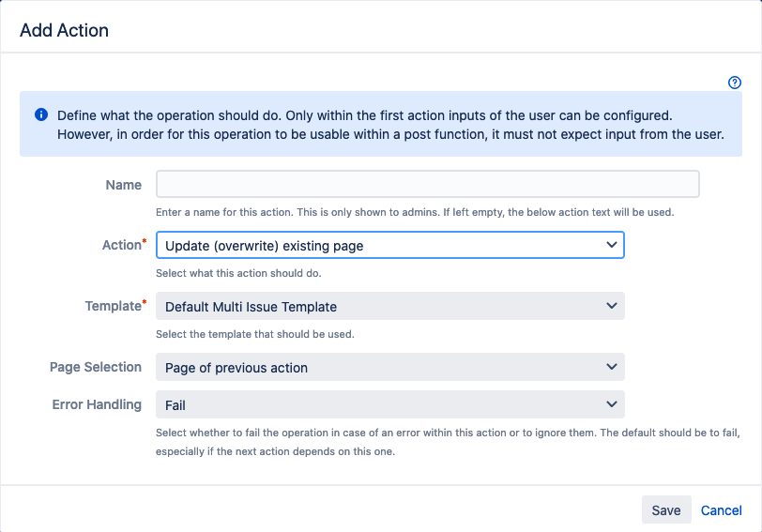762x532 pixels.
Task: Click the chevron arrow of Action dropdown
Action: coord(612,245)
